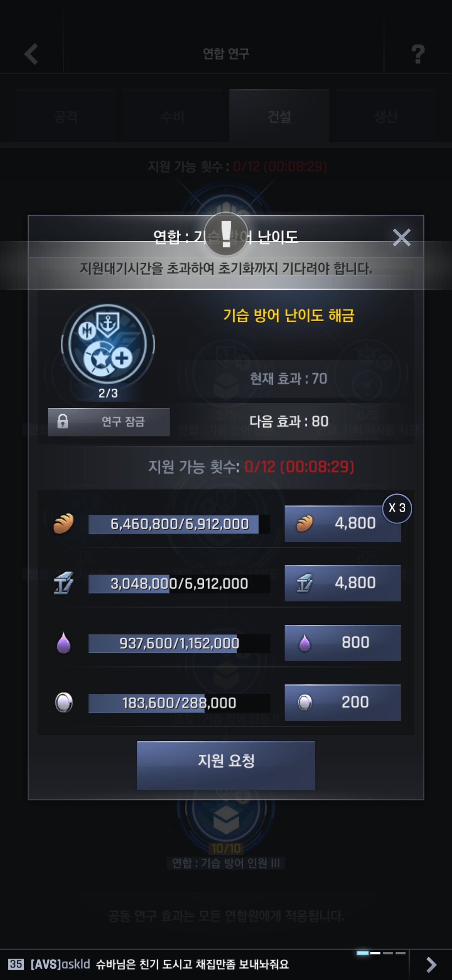
Task: Tap the back arrow icon
Action: (x=31, y=54)
